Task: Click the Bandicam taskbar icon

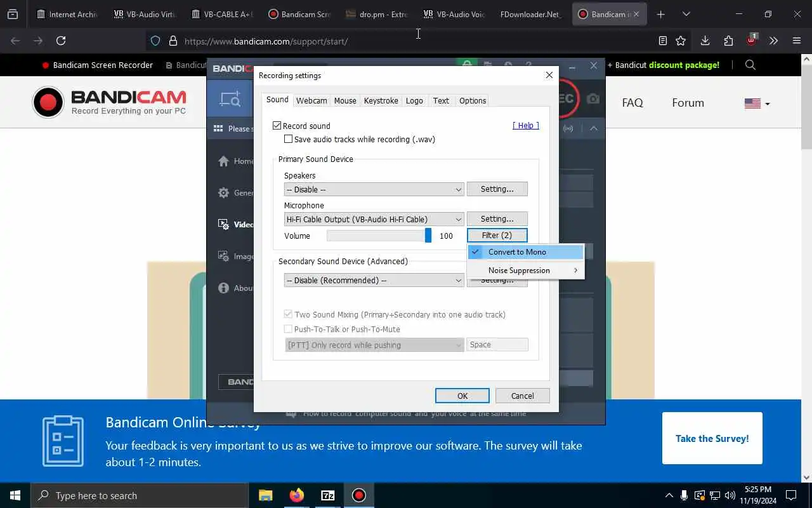Action: pyautogui.click(x=359, y=495)
